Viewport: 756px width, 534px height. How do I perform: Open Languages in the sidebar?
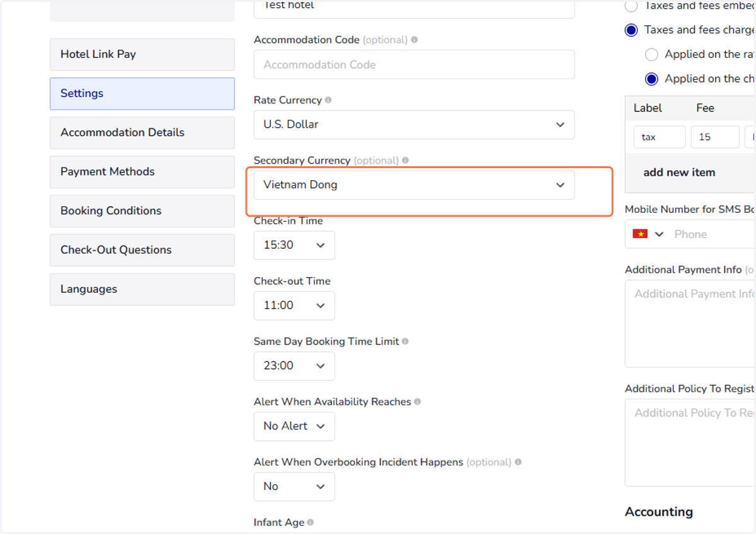142,289
